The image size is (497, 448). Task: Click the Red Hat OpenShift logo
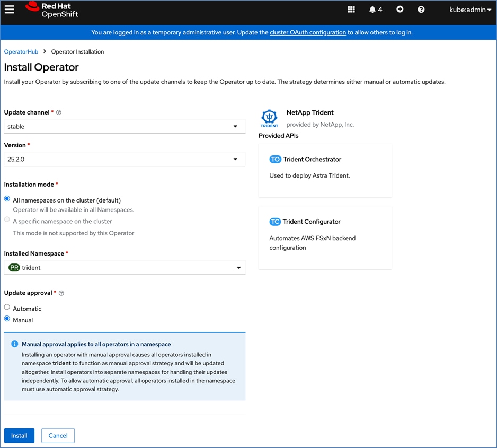pos(52,10)
